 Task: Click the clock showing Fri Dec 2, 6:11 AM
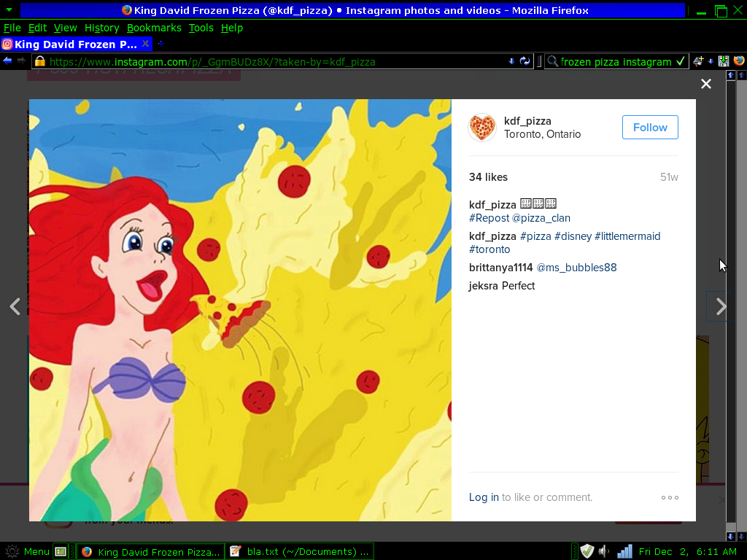point(687,551)
